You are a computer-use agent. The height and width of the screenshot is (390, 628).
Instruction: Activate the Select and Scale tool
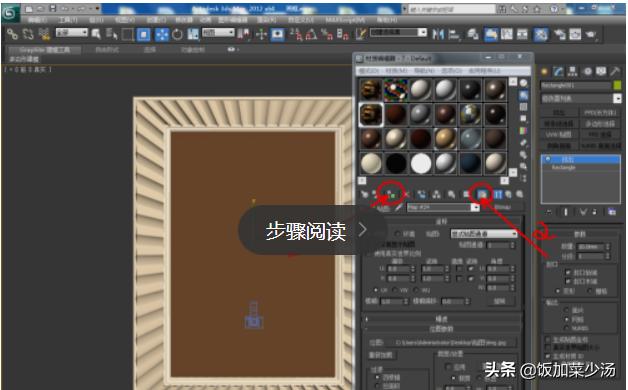(193, 34)
